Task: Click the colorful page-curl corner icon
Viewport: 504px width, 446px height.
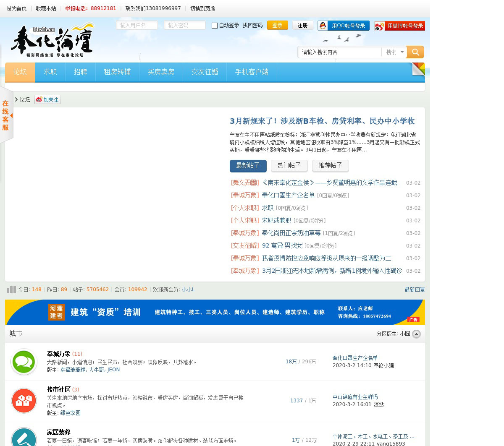Action: tap(418, 69)
